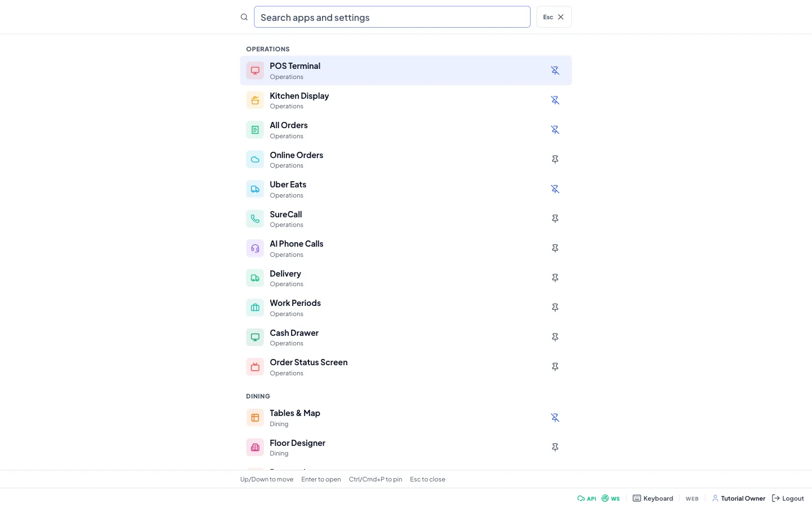The height and width of the screenshot is (508, 812).
Task: Pin AI Phone Calls
Action: coord(555,248)
